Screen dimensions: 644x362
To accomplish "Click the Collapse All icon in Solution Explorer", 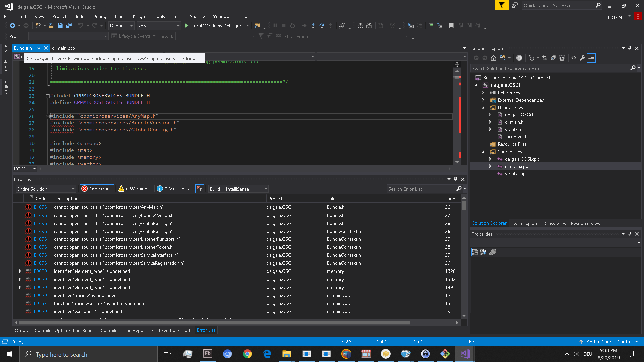I will (553, 58).
